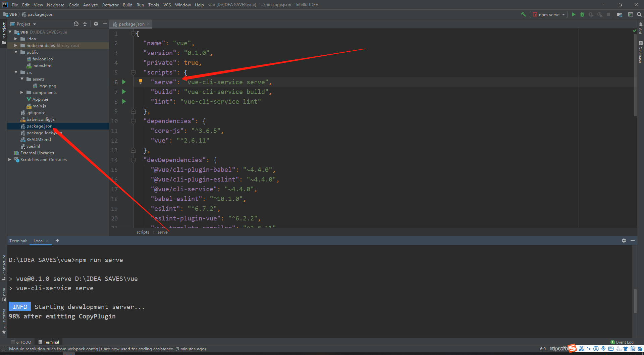The height and width of the screenshot is (355, 644).
Task: Open the Ant side tool window
Action: [640, 28]
